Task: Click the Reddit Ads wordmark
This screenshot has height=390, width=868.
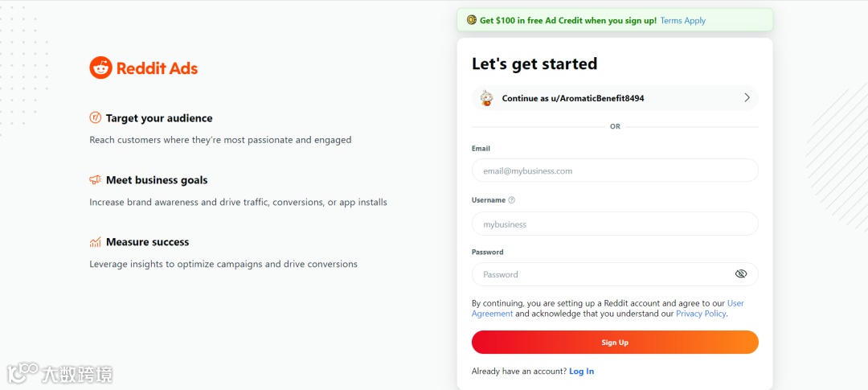Action: click(157, 68)
